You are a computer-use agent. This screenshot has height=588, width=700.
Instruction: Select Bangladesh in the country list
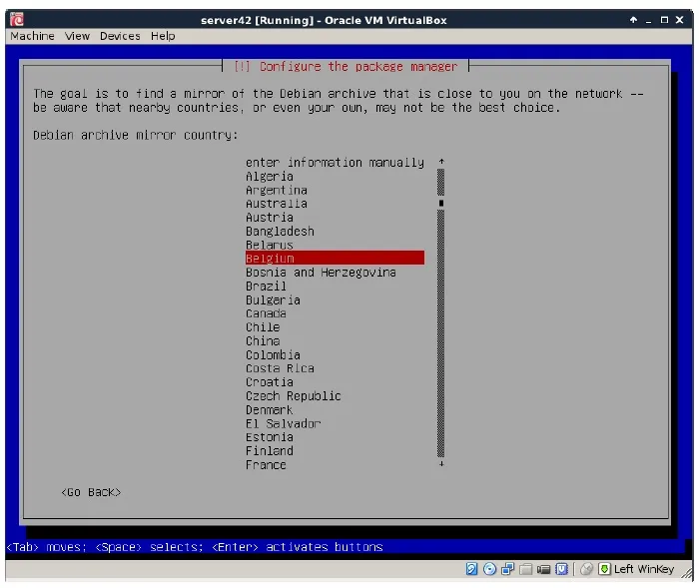335,232
